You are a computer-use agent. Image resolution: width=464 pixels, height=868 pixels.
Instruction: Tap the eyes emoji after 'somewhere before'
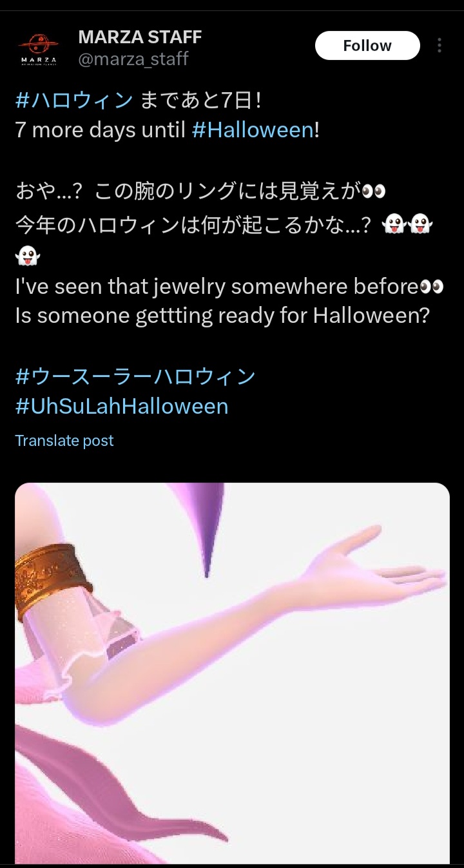(x=432, y=287)
